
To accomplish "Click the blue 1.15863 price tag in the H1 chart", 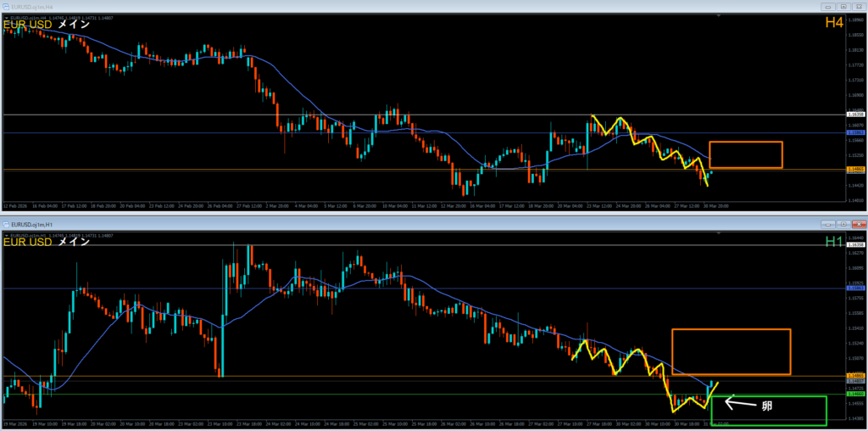I will [856, 288].
